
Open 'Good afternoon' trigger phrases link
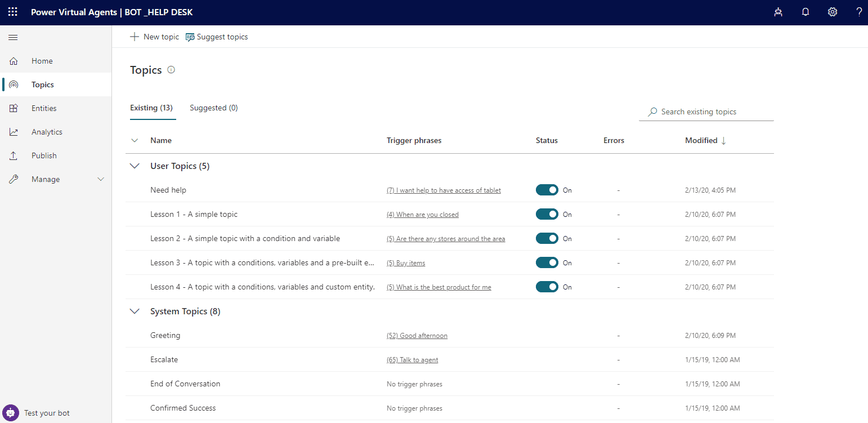[x=417, y=336]
